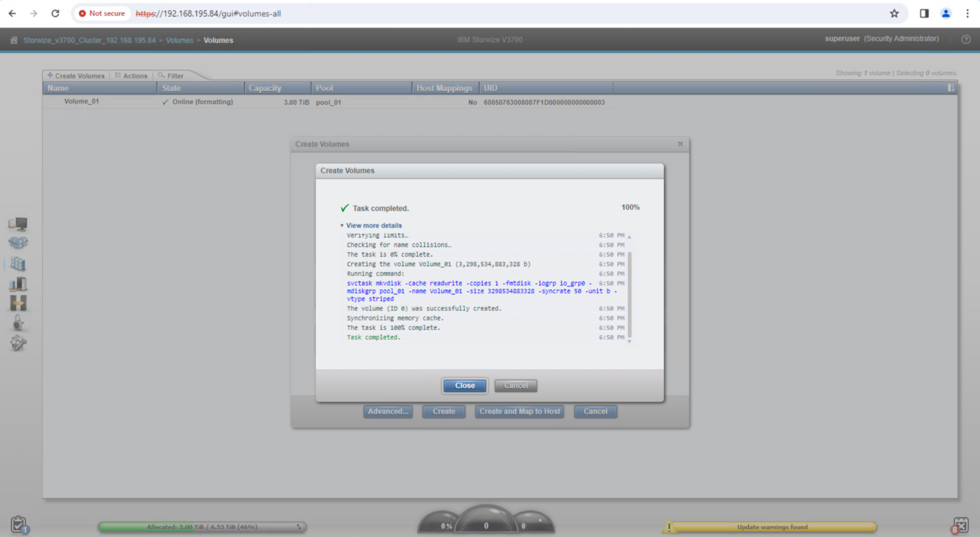Open the Actions dropdown menu

click(131, 76)
